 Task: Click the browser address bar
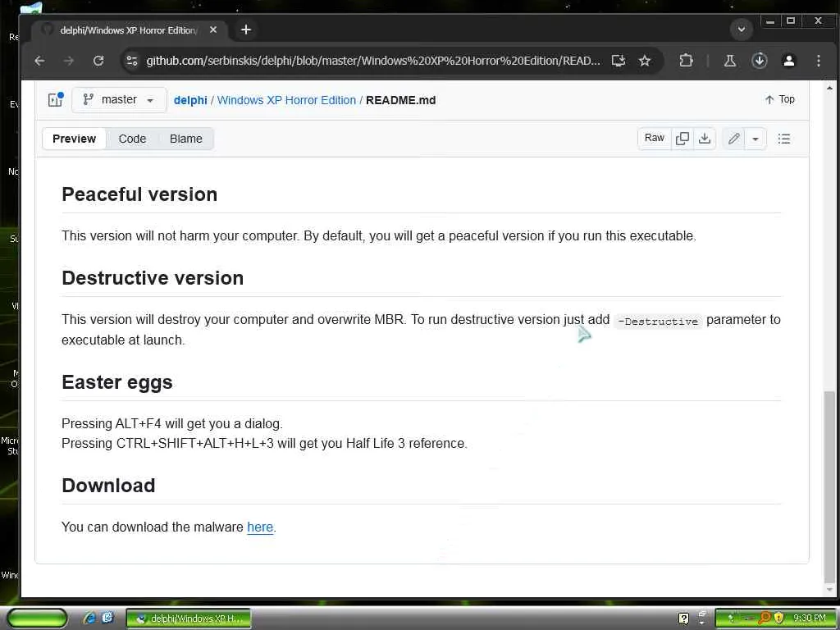[373, 61]
